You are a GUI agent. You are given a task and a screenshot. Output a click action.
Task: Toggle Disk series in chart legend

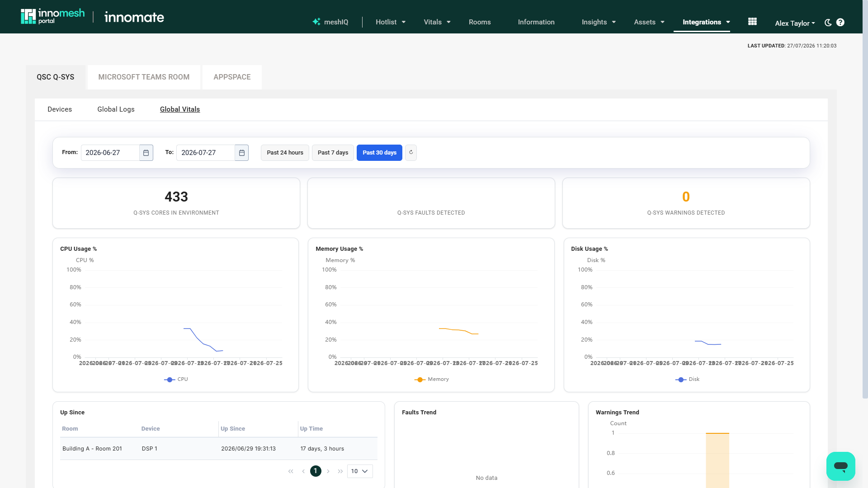coord(687,380)
